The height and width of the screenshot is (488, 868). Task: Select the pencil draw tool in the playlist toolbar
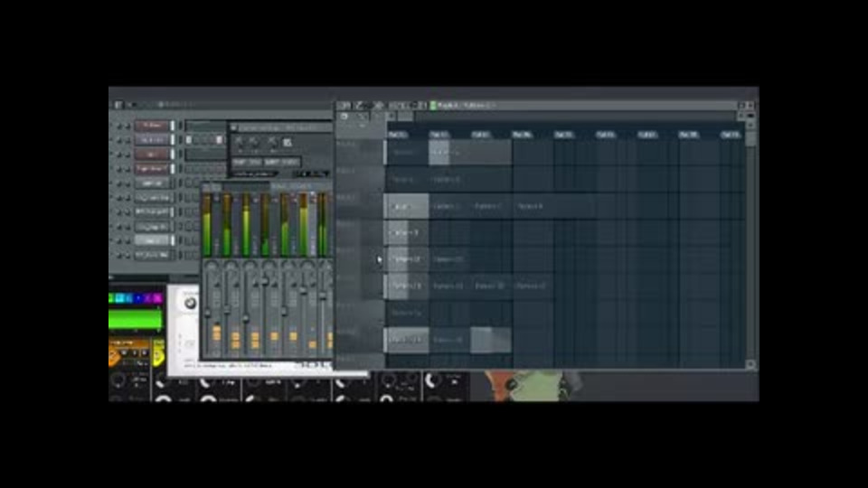click(x=359, y=105)
